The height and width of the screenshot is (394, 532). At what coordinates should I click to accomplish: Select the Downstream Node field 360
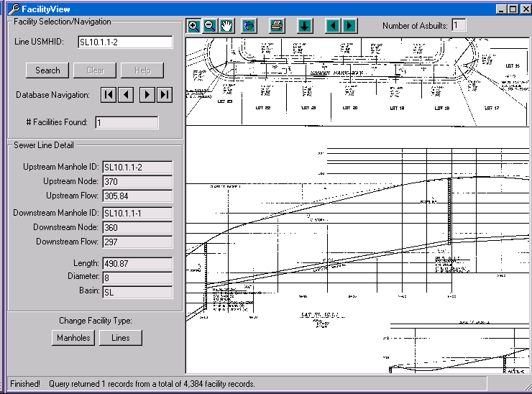click(x=137, y=228)
